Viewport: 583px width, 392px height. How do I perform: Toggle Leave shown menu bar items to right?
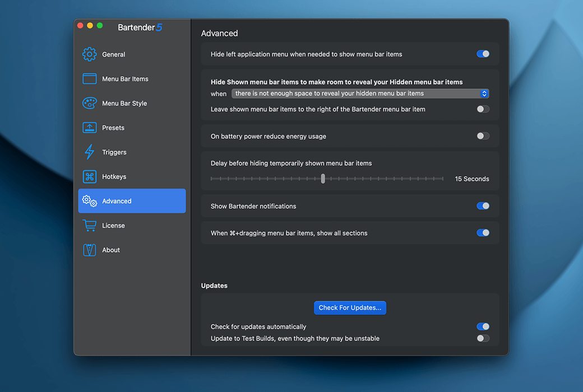click(483, 109)
